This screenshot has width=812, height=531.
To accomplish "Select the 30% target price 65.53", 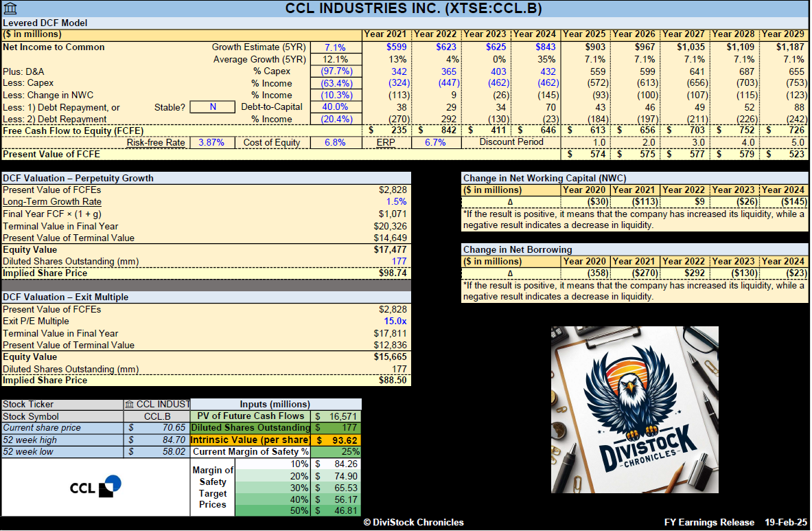I will (x=336, y=488).
